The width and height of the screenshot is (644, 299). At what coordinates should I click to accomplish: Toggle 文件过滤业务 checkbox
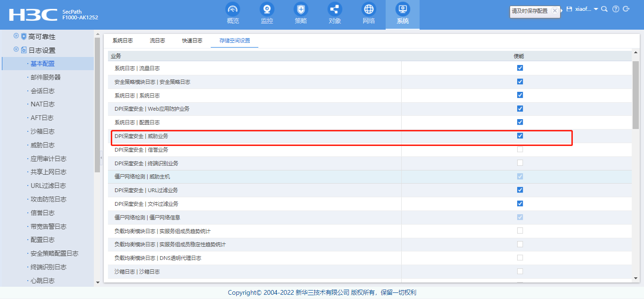[x=520, y=203]
